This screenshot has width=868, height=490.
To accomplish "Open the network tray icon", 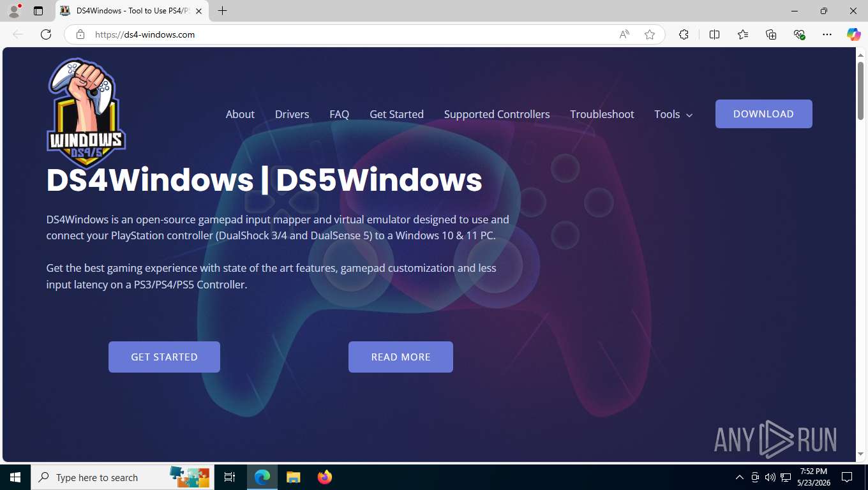I will click(x=785, y=477).
